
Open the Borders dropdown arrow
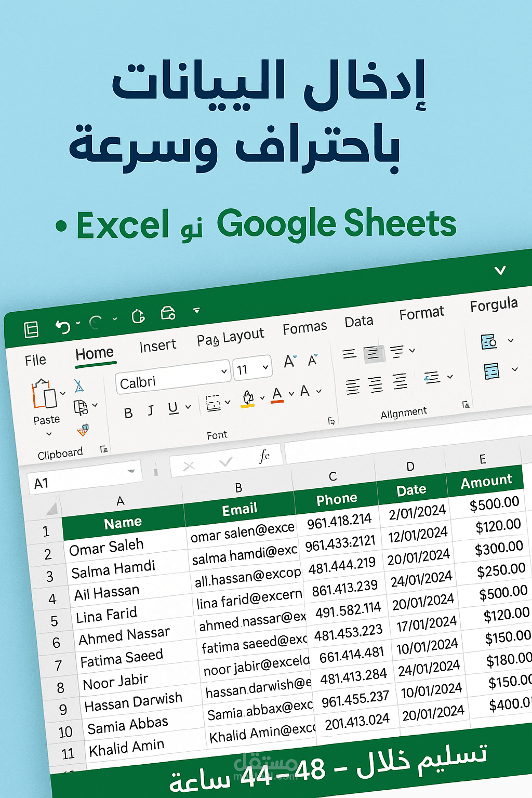coord(228,402)
